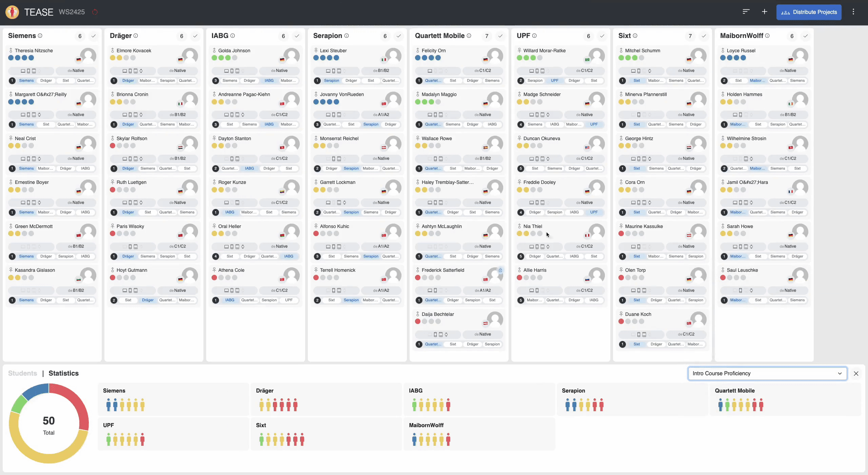Click the lock icon on Frederick Satterfield's card
The width and height of the screenshot is (868, 475).
tap(500, 270)
